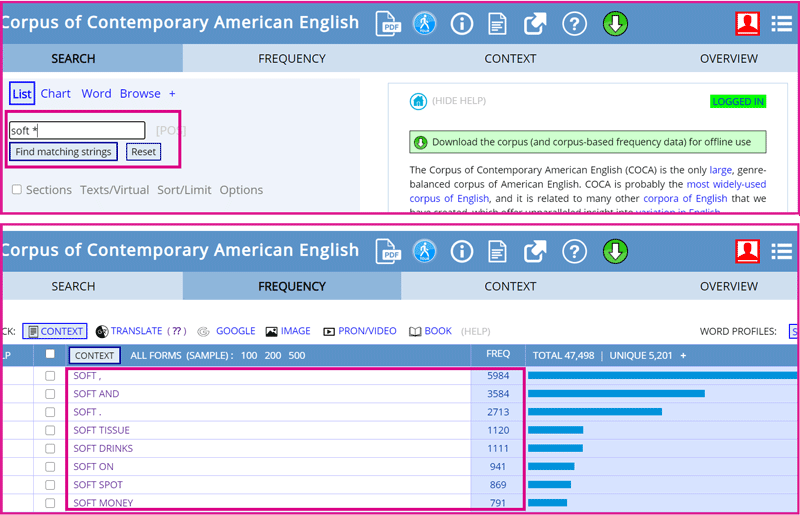Click the green download arrow in the offline-use banner
This screenshot has height=515, width=800.
[x=420, y=142]
